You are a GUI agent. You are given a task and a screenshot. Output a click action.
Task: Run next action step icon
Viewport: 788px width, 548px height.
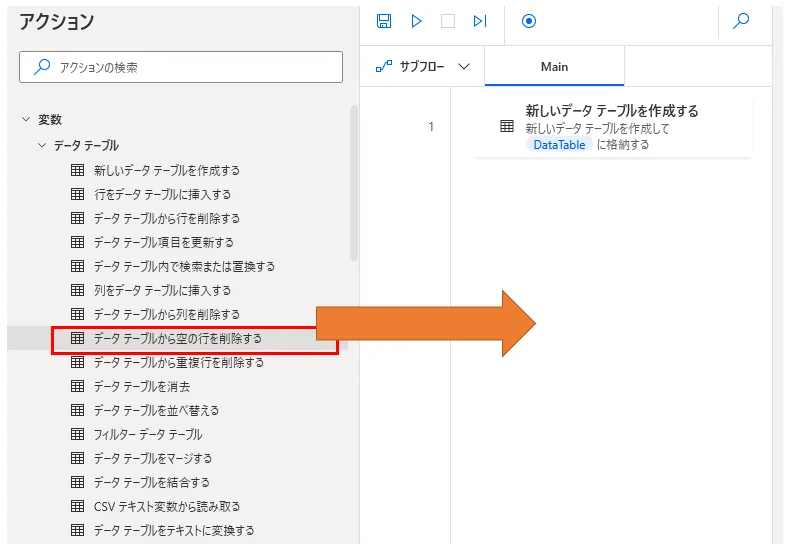click(x=480, y=21)
